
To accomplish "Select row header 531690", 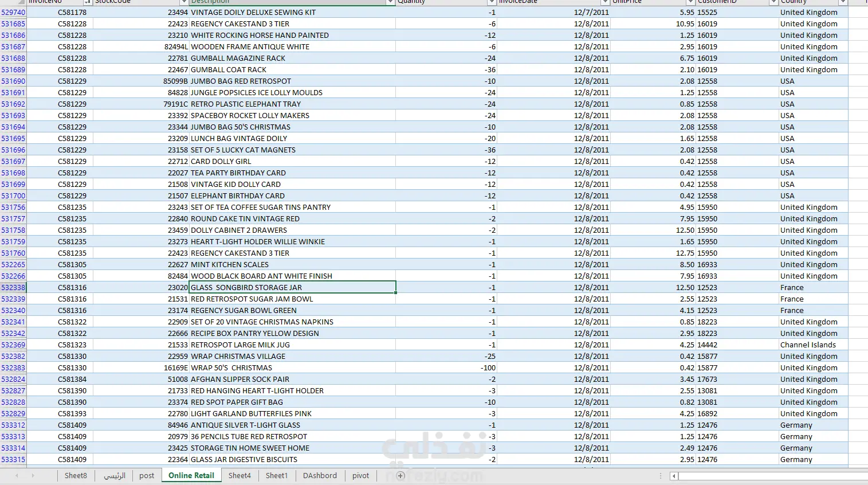I will coord(13,81).
